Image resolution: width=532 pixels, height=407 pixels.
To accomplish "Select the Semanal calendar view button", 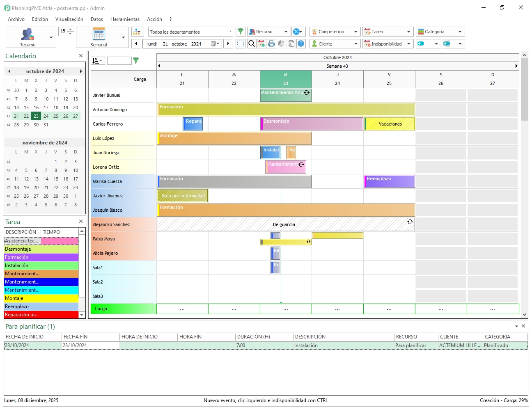I will [x=99, y=37].
